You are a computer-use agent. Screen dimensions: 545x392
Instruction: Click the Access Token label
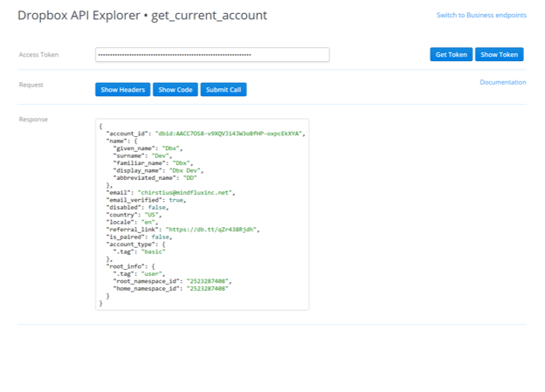[38, 55]
